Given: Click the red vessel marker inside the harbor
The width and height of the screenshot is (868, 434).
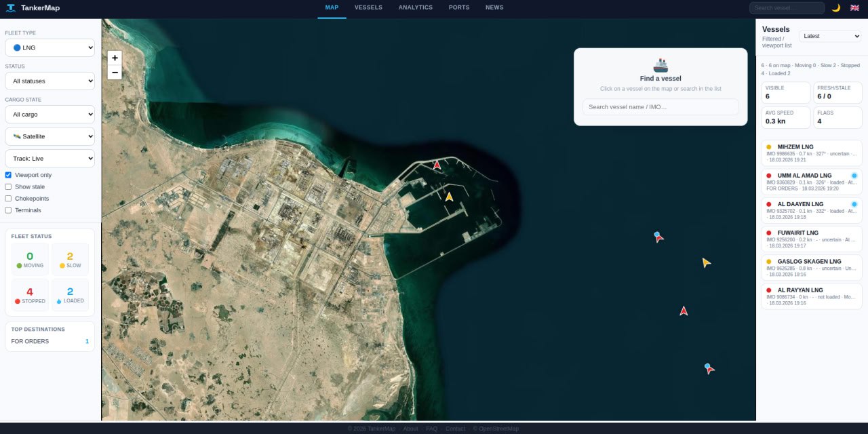Looking at the screenshot, I should (437, 165).
